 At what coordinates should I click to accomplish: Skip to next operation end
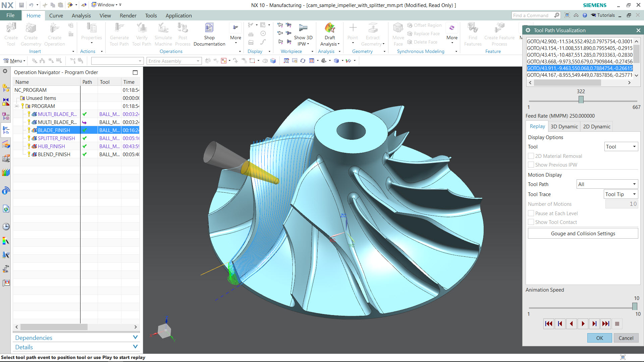click(x=606, y=324)
